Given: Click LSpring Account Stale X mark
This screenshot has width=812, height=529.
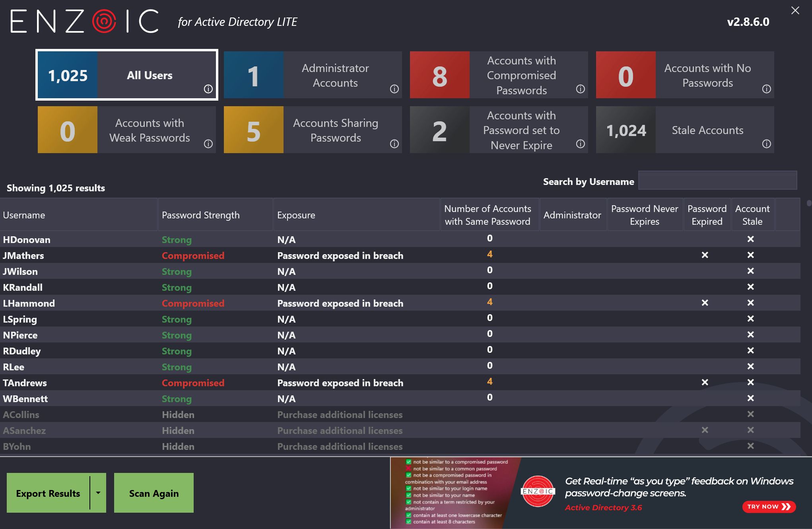Looking at the screenshot, I should point(751,319).
